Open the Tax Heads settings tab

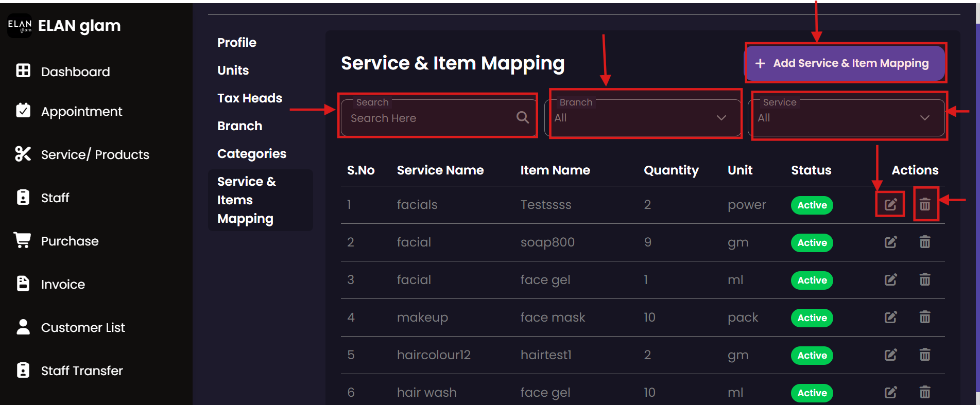tap(249, 98)
